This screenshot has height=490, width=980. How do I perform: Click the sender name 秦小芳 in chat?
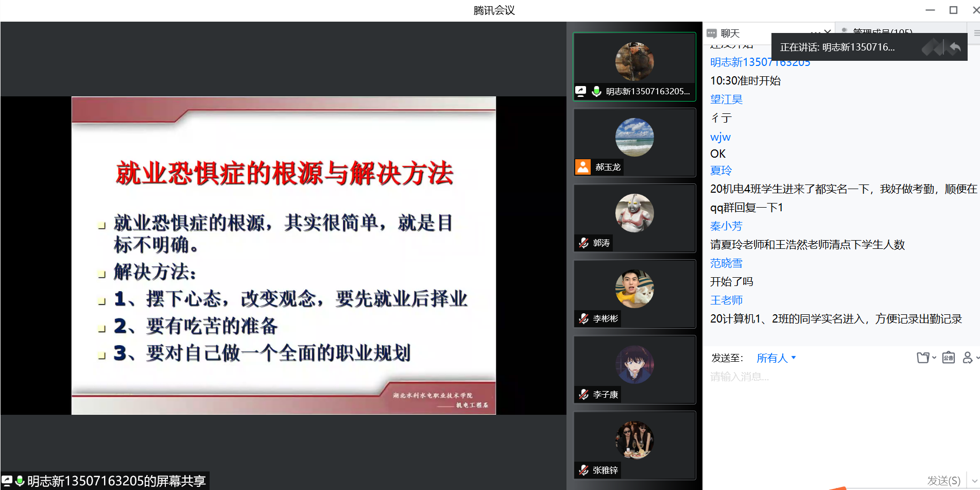(726, 226)
